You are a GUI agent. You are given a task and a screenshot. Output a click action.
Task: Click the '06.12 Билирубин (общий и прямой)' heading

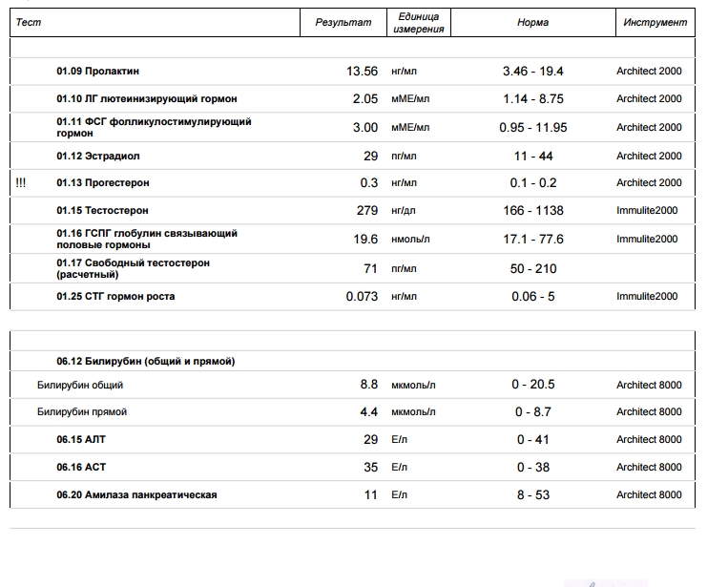point(145,361)
